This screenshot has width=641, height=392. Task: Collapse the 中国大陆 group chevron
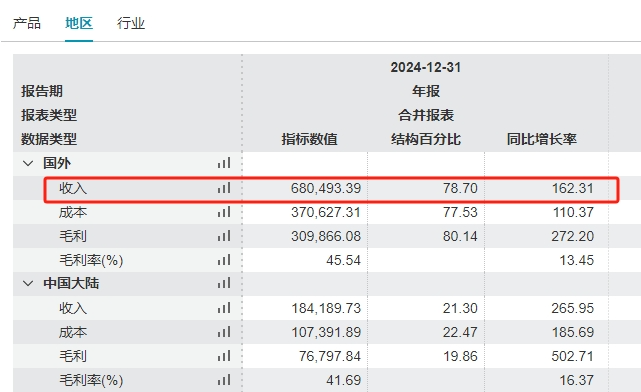pos(28,283)
